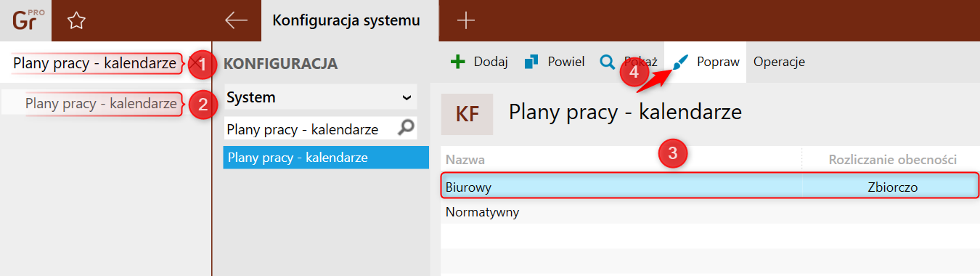Click the configuration filter text field
Viewport: 980px width, 276px height.
[x=311, y=129]
